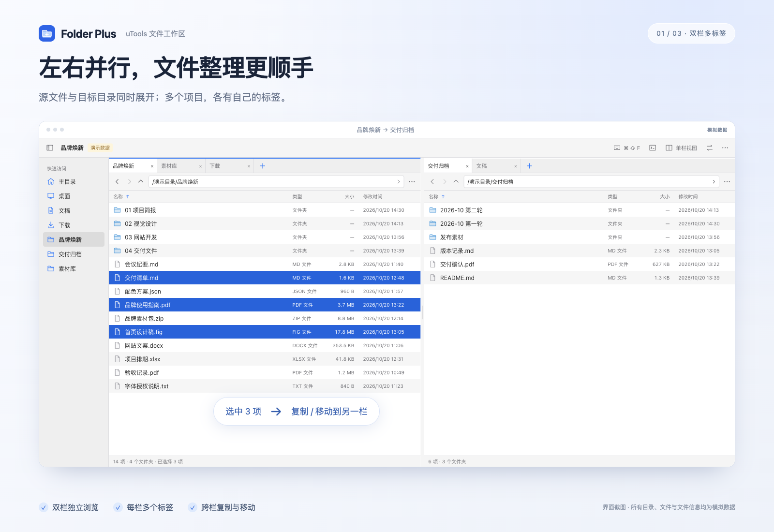The width and height of the screenshot is (774, 532).
Task: Select the 03 网站开发 folder
Action: click(x=265, y=237)
